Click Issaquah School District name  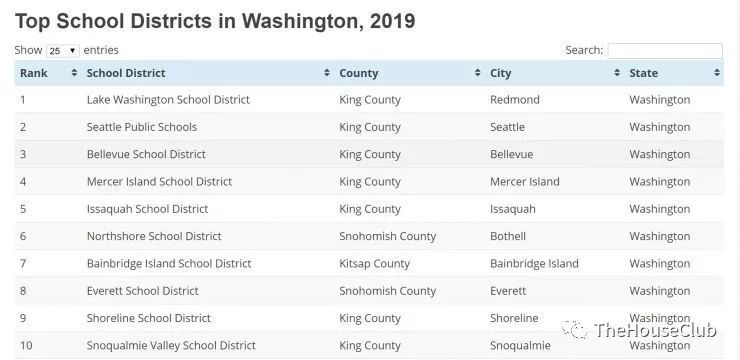pos(147,209)
